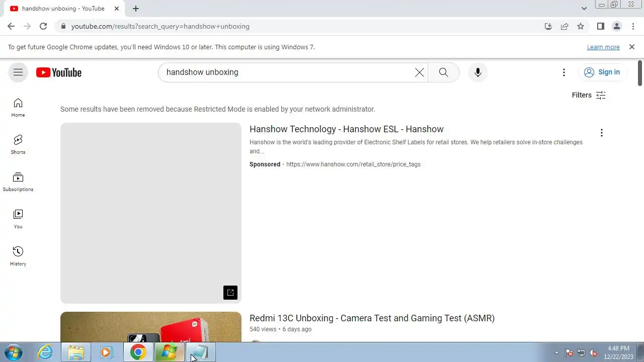This screenshot has width=644, height=362.
Task: Close the YouTube browser tab
Action: pyautogui.click(x=117, y=9)
